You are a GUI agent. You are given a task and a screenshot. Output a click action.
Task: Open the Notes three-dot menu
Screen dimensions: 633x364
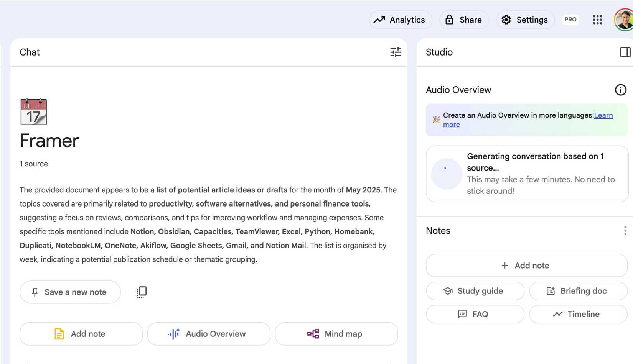[625, 231]
